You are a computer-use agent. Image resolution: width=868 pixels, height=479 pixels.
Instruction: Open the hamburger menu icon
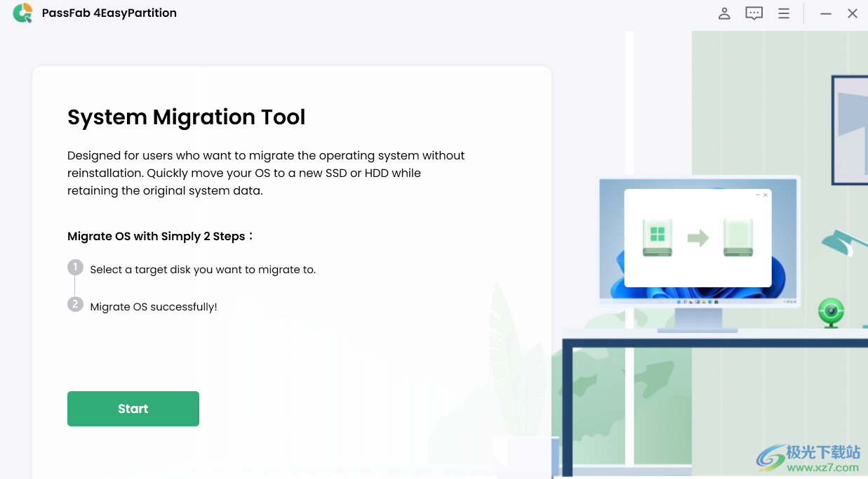click(x=784, y=13)
